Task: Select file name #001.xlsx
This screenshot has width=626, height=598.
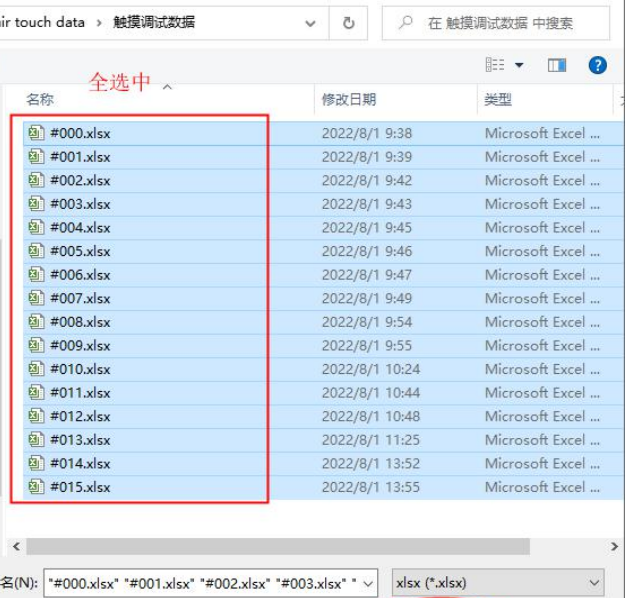Action: (80, 157)
